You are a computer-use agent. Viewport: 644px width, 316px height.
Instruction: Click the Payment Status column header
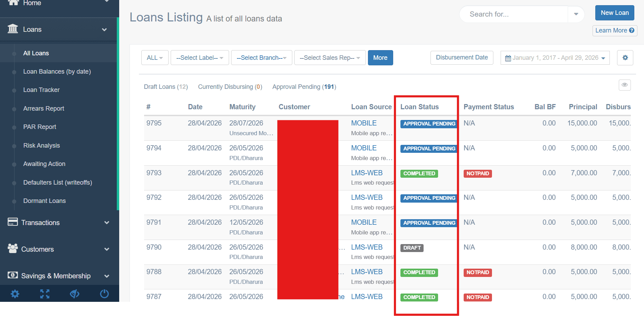[489, 107]
